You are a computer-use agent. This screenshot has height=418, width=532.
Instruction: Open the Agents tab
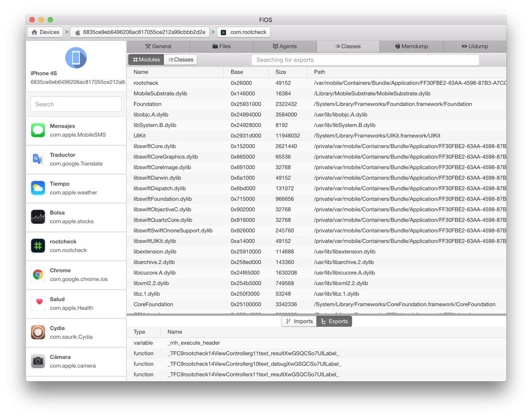[285, 46]
